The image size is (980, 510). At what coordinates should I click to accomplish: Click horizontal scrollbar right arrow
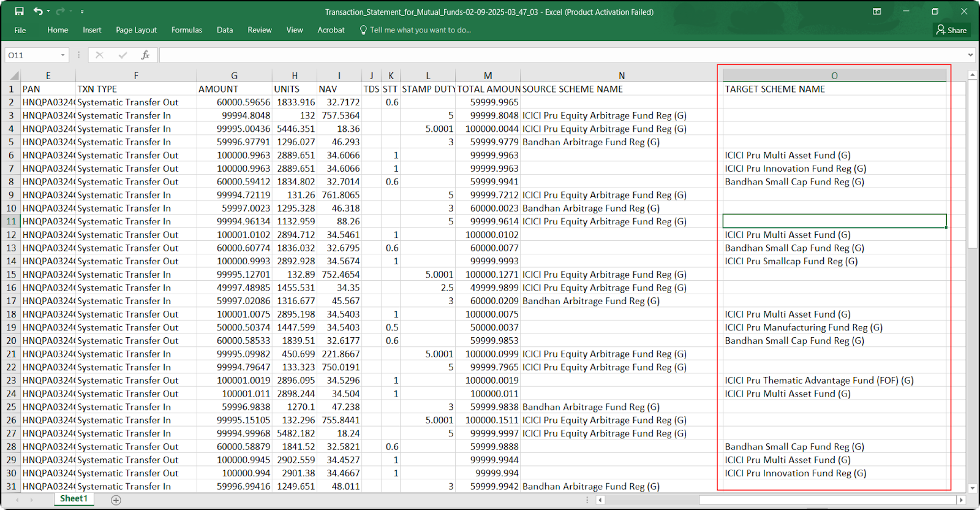(960, 500)
